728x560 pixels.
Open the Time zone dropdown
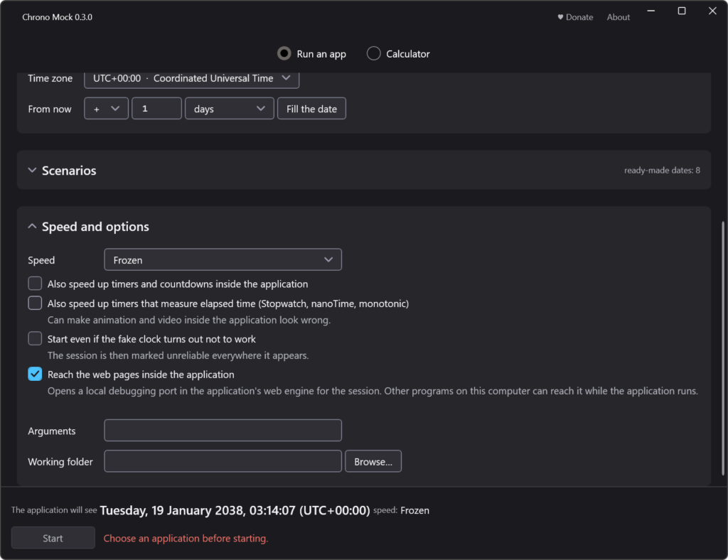191,78
